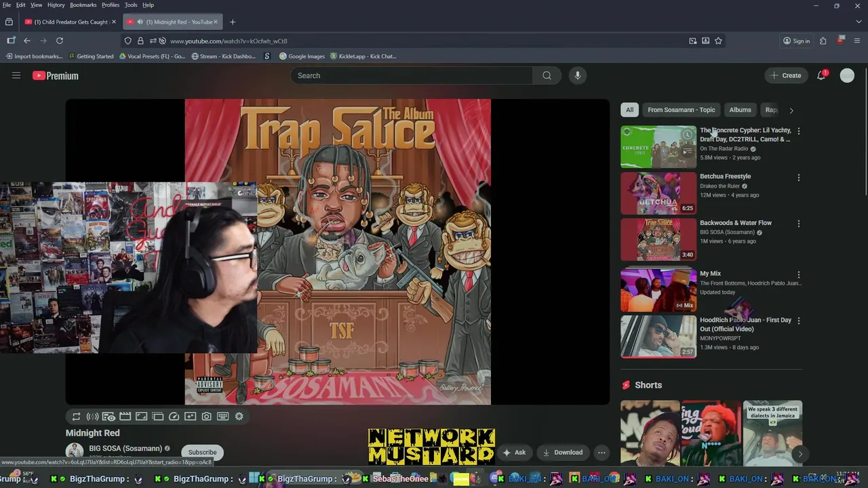Screen dimensions: 868x488
Task: Open Stream - Kick Dashboard bookmark
Action: [x=224, y=56]
